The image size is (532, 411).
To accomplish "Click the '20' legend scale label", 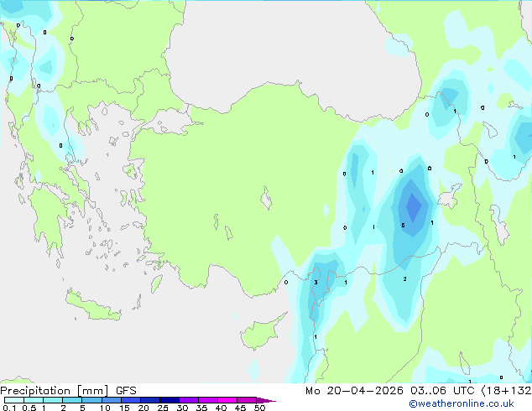I will (x=143, y=408).
